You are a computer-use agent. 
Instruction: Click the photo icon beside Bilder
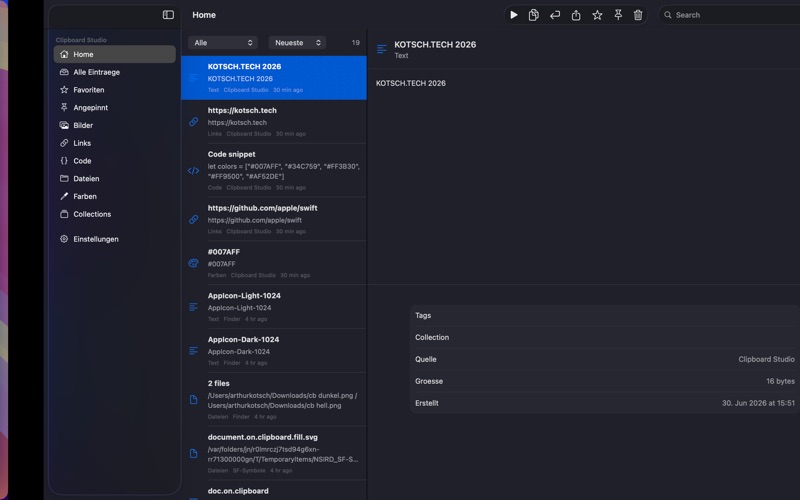coord(64,125)
